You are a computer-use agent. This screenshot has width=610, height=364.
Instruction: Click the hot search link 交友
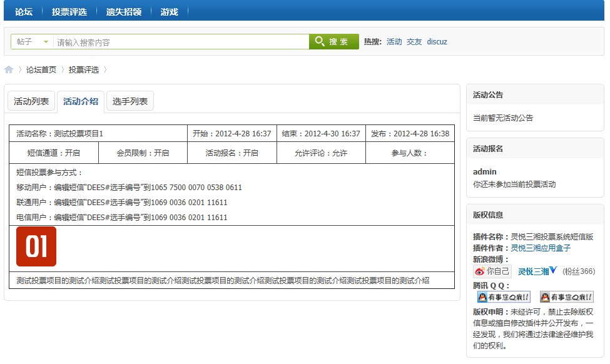414,42
